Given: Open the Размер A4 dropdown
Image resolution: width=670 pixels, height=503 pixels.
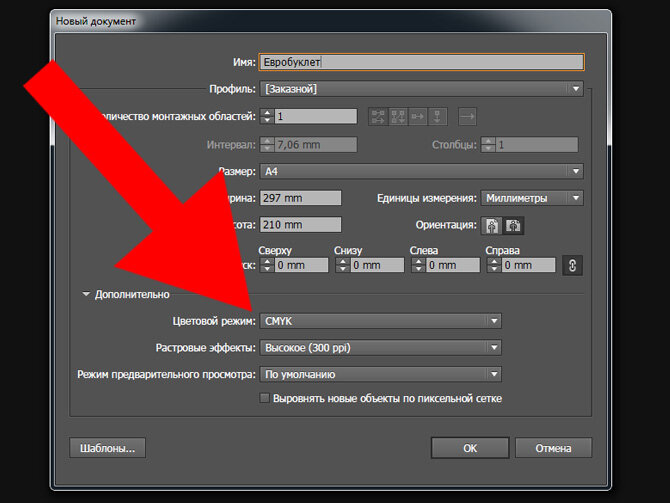Looking at the screenshot, I should click(x=421, y=171).
